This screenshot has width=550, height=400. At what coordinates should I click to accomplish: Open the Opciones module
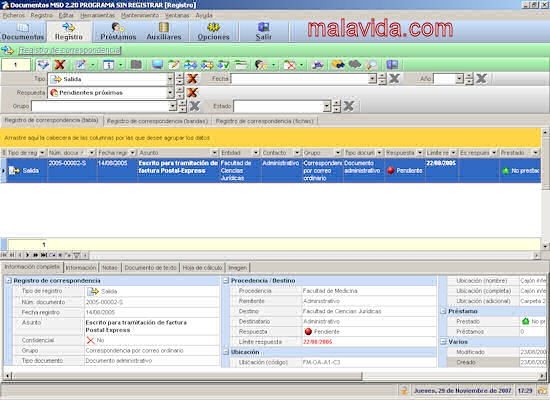pos(213,32)
